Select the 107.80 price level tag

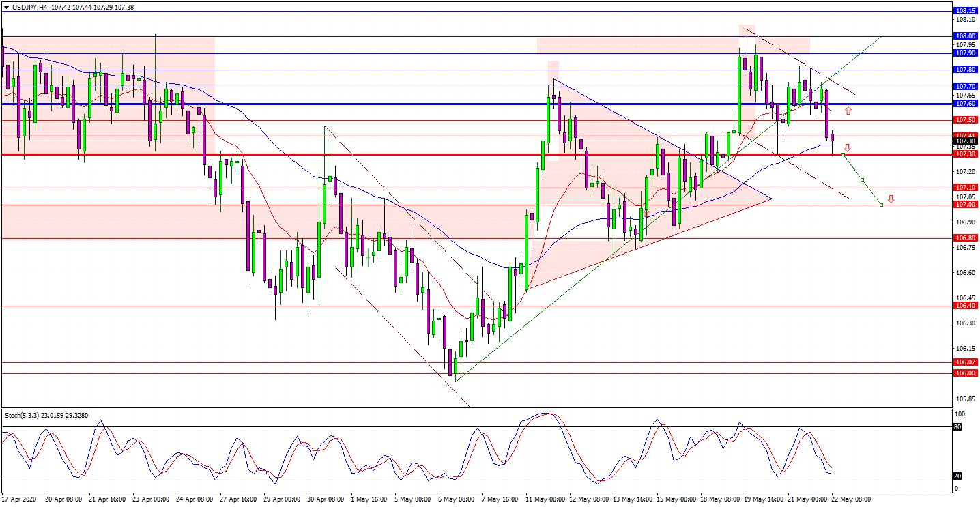click(x=966, y=70)
